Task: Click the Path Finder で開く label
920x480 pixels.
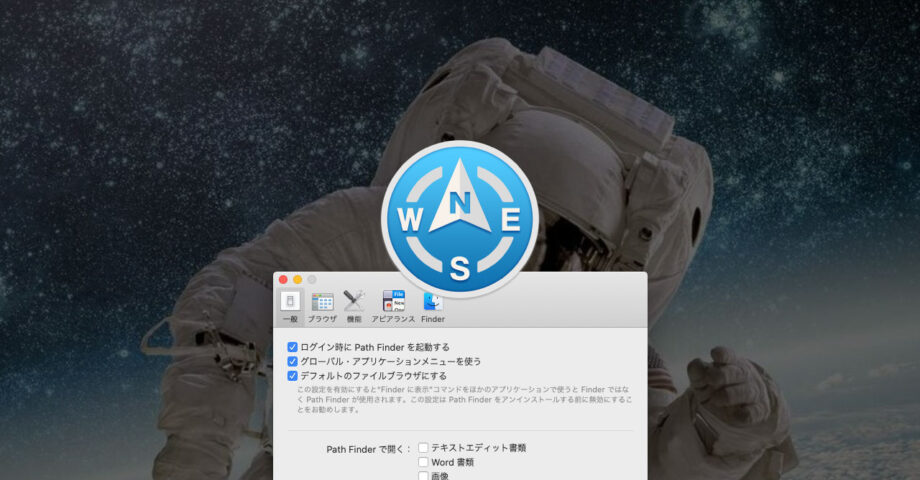Action: (368, 449)
